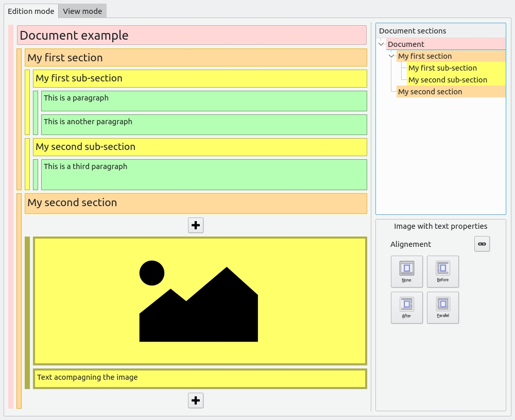This screenshot has width=515, height=420.
Task: Click the Image with text properties label
Action: click(x=440, y=226)
